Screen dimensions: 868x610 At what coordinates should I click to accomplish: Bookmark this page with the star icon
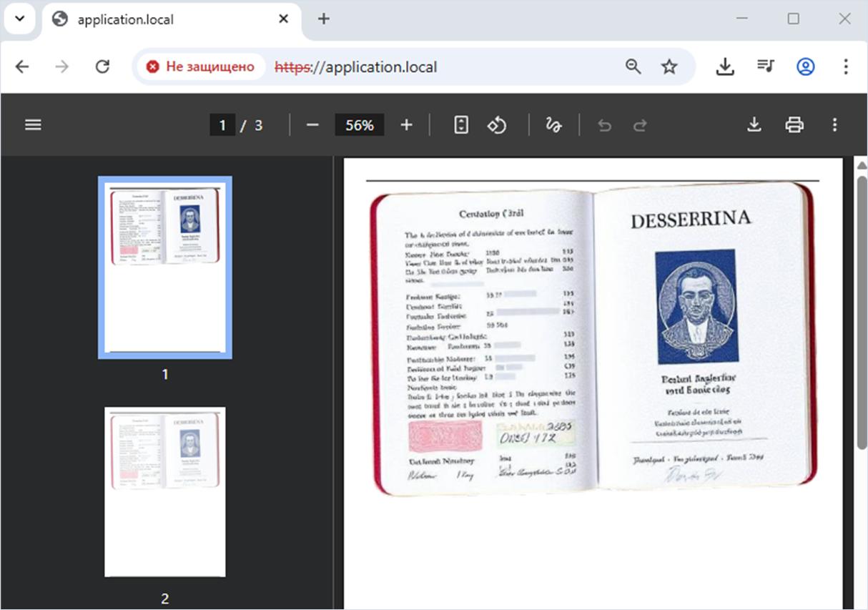coord(669,67)
